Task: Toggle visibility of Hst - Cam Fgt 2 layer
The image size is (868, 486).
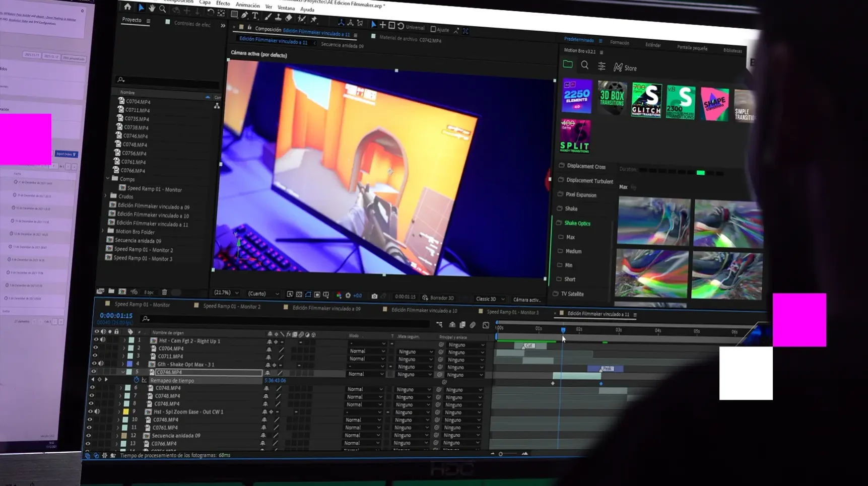Action: [96, 340]
